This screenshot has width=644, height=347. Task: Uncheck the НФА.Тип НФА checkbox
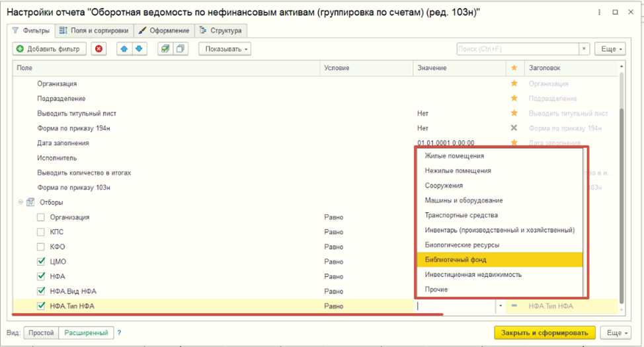[x=40, y=306]
